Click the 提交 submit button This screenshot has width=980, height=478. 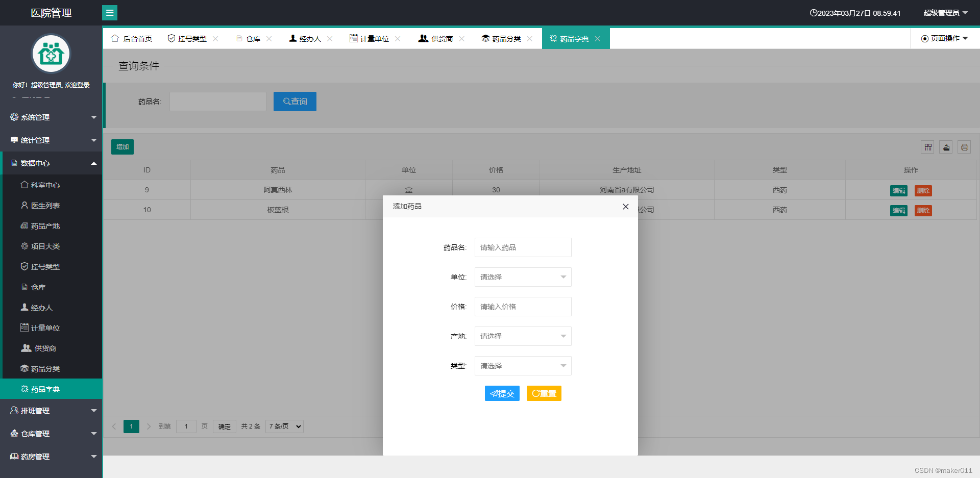502,393
